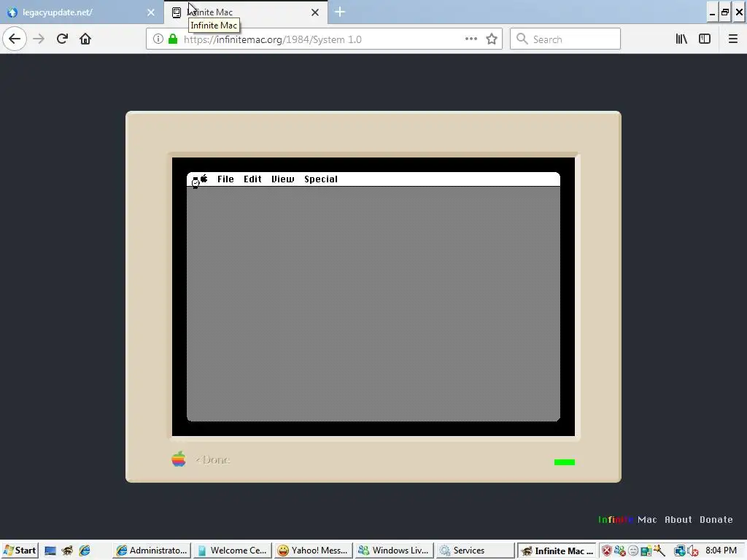Click red security shield tray icon
The height and width of the screenshot is (560, 747).
pyautogui.click(x=606, y=551)
